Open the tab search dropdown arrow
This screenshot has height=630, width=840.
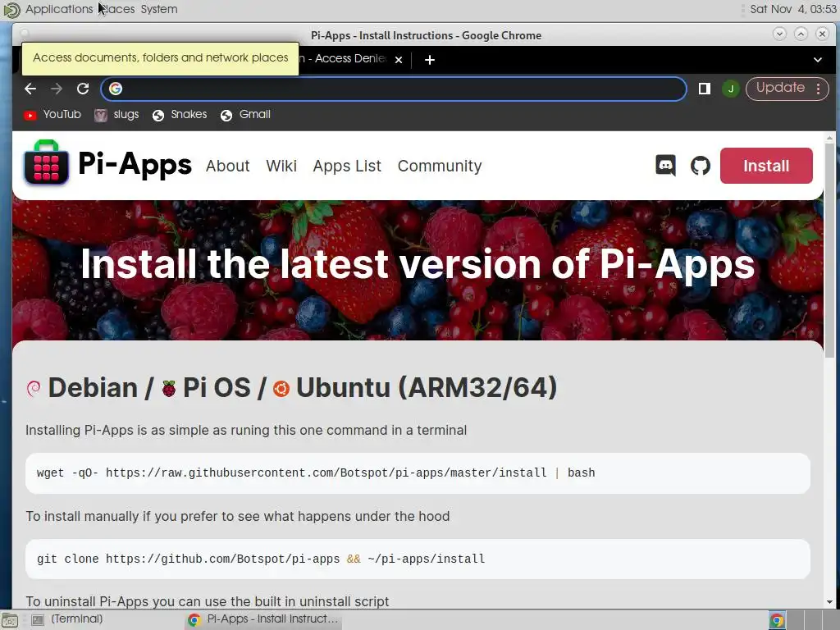pyautogui.click(x=818, y=59)
